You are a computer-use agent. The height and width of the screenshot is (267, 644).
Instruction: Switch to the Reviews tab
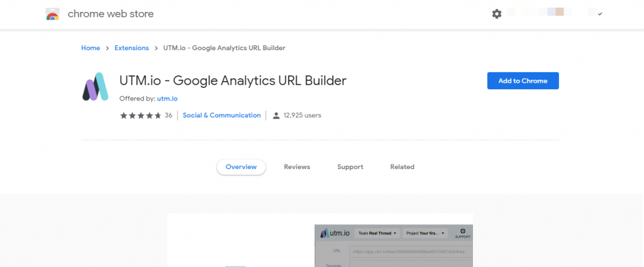tap(297, 167)
